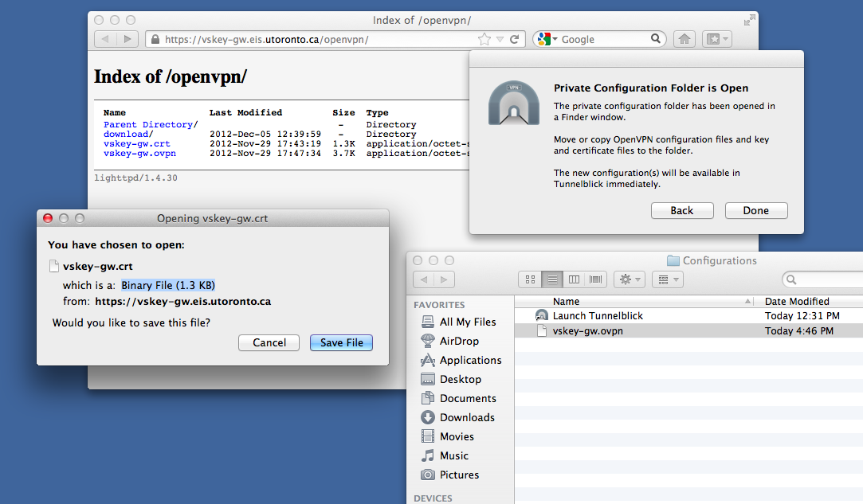Go to browser Home page icon

click(685, 39)
